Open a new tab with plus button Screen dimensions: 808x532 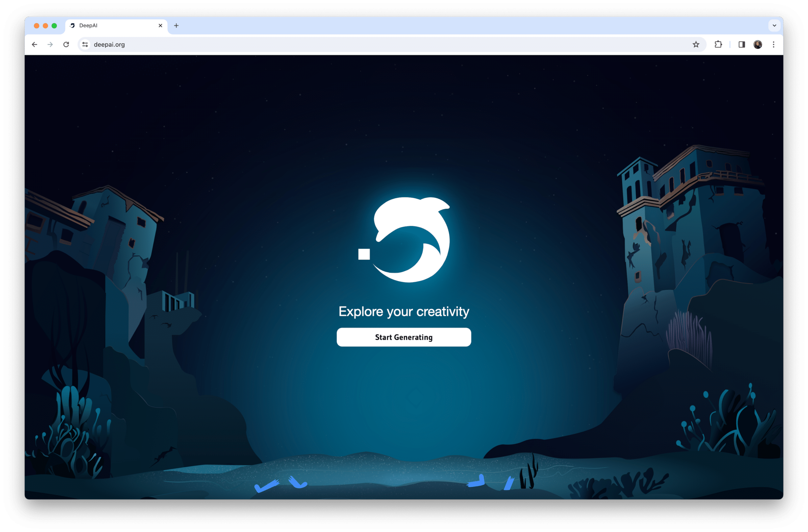[176, 26]
